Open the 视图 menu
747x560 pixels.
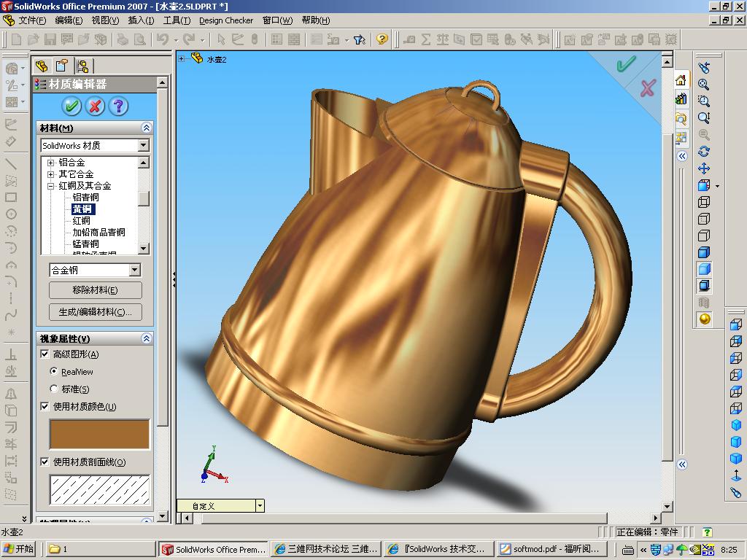[x=105, y=20]
